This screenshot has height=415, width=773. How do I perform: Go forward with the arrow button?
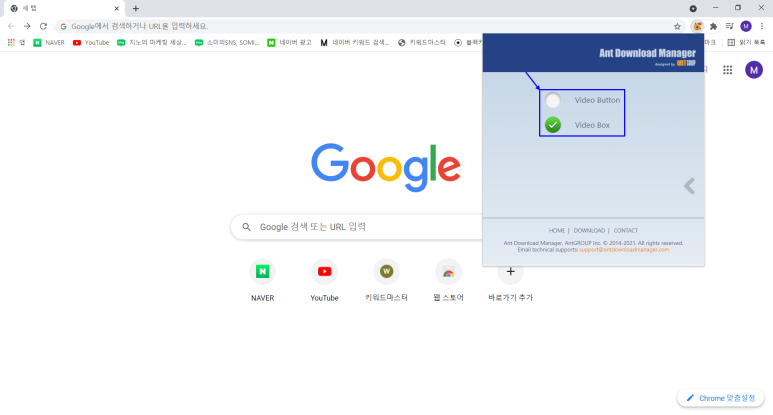(x=27, y=26)
